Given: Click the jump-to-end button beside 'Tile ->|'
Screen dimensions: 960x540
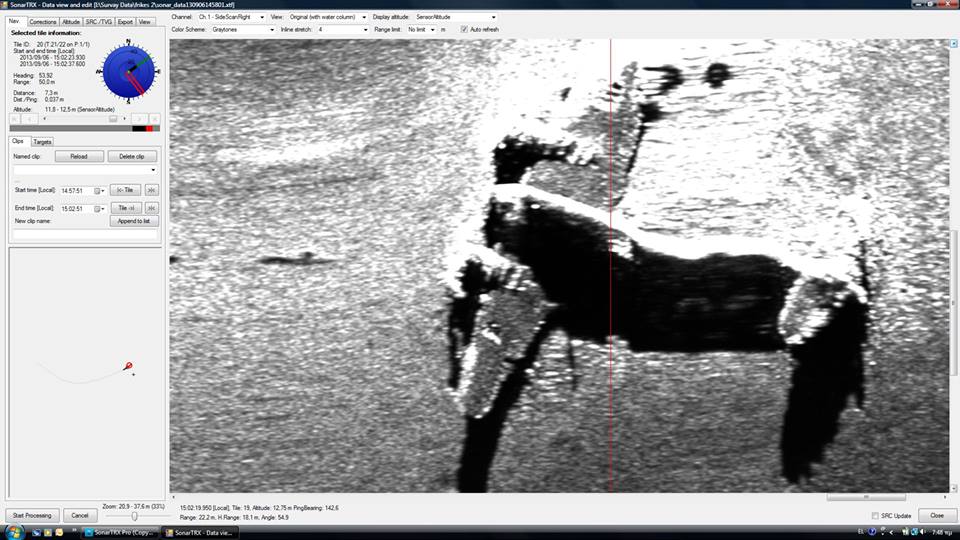Looking at the screenshot, I should pos(151,208).
